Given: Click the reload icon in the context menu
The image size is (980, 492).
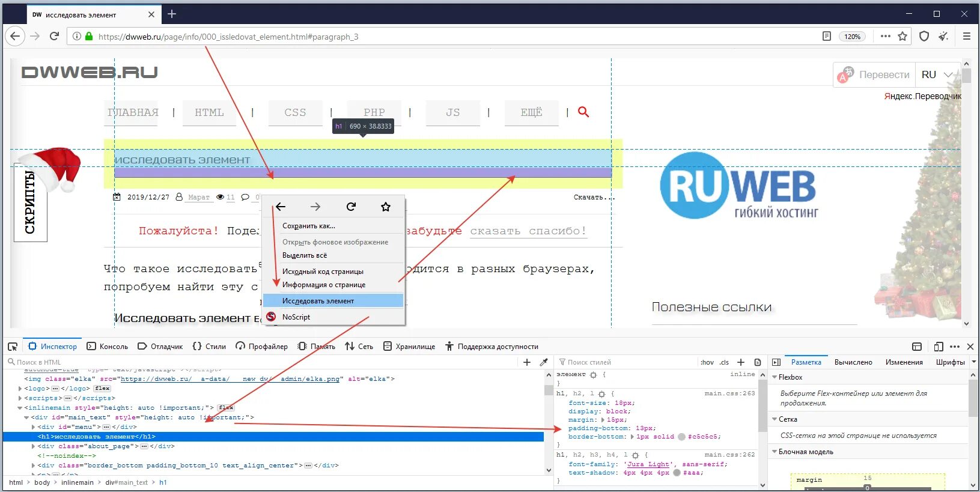Looking at the screenshot, I should [x=351, y=207].
